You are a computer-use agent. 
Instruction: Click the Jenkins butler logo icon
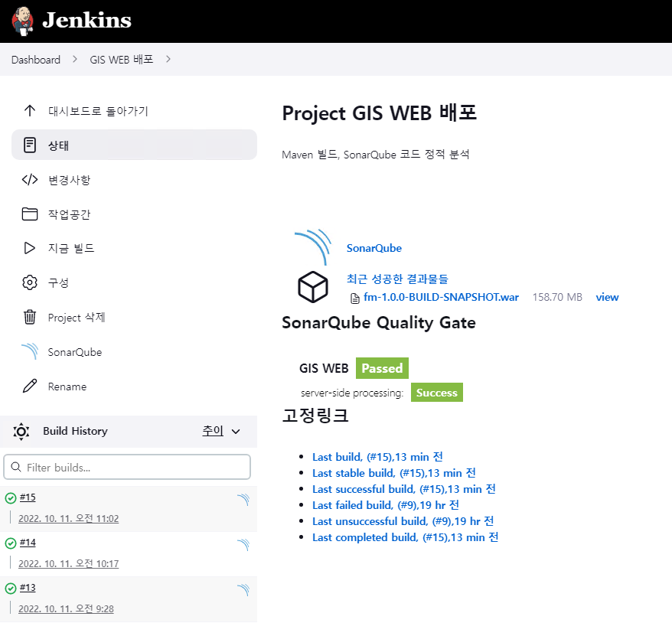23,21
